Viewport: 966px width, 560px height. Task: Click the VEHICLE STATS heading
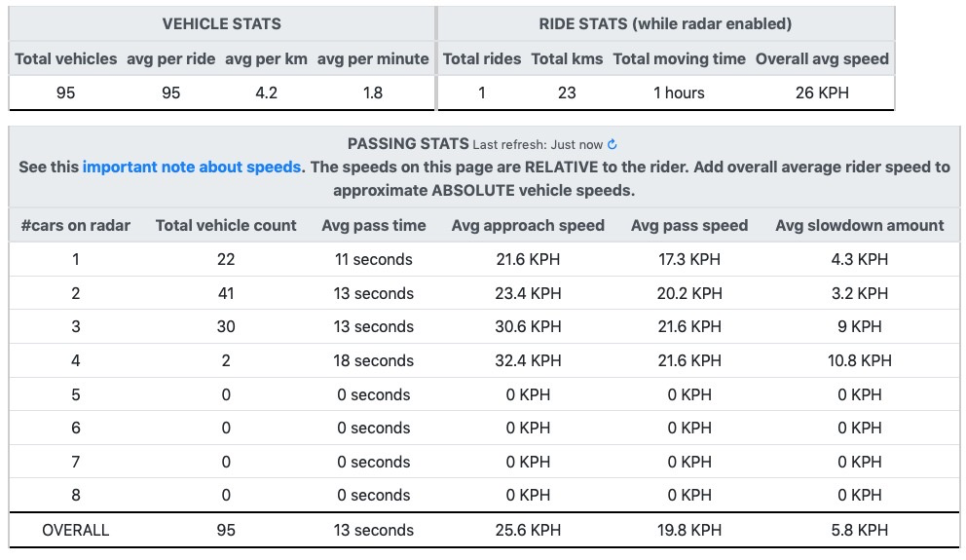coord(222,24)
